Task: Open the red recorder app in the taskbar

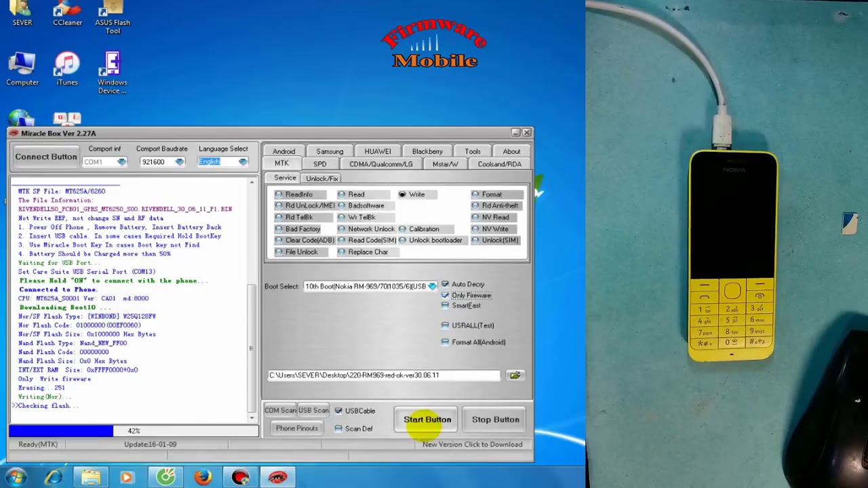Action: tap(240, 477)
